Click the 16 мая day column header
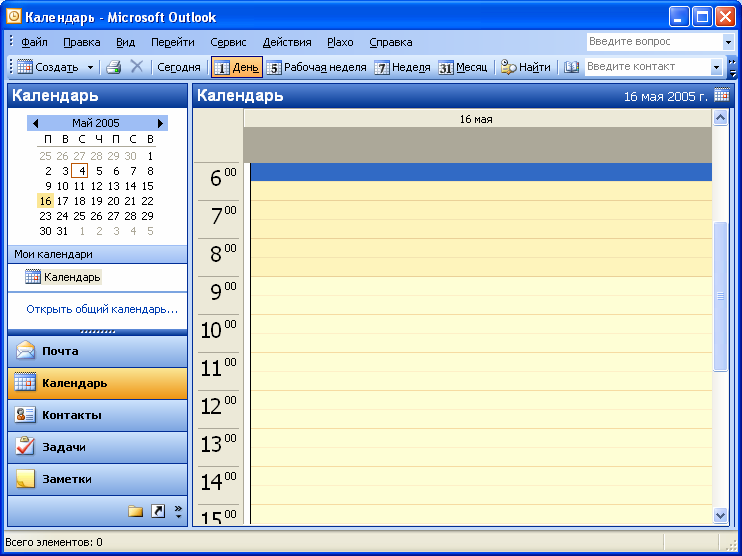Screen dimensions: 742x556 pyautogui.click(x=477, y=119)
